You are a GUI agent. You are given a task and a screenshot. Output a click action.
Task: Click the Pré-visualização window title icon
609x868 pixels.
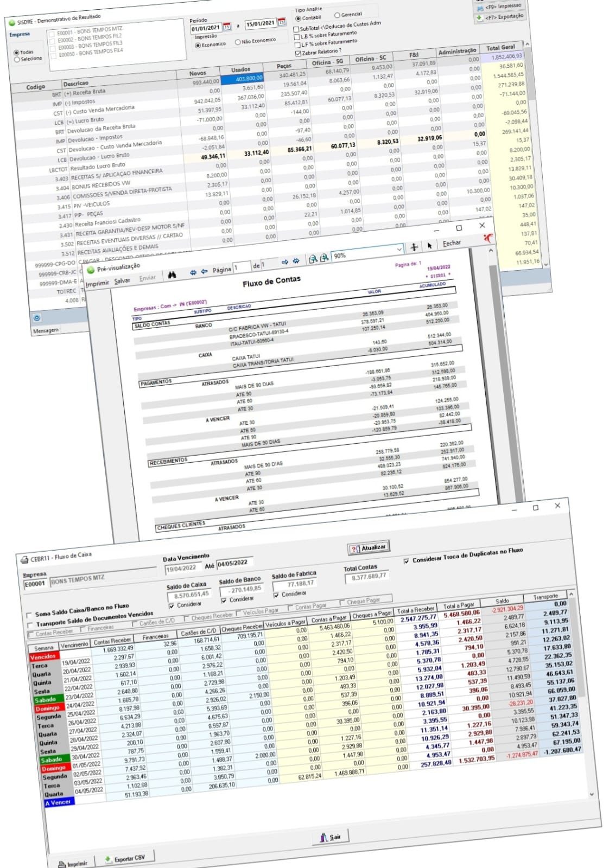click(90, 270)
